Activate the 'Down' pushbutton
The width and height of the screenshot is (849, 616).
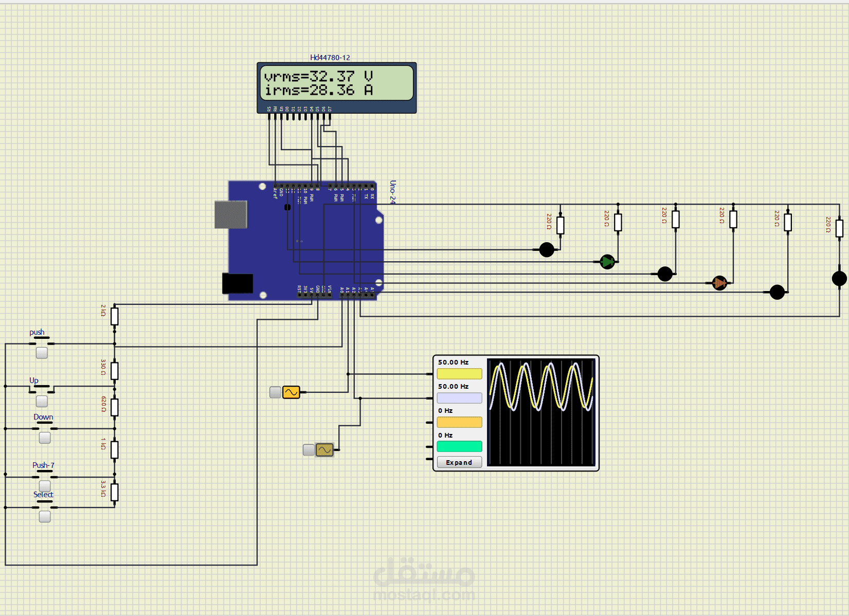[45, 438]
